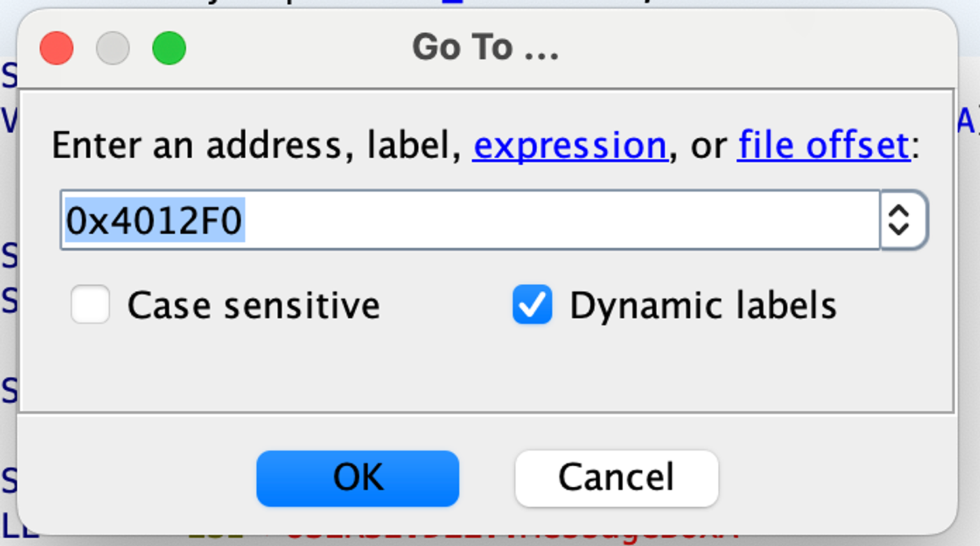Image resolution: width=980 pixels, height=546 pixels.
Task: Enable the Case sensitive checkbox
Action: pos(90,305)
